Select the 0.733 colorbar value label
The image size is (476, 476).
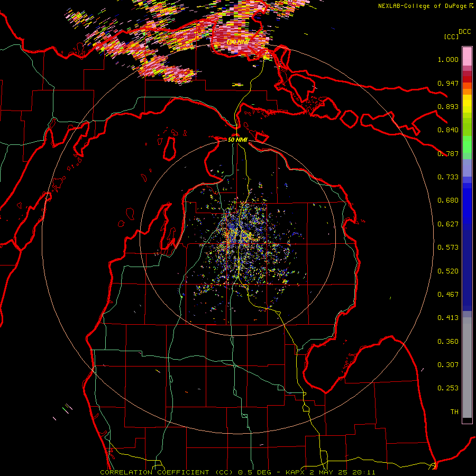point(448,177)
